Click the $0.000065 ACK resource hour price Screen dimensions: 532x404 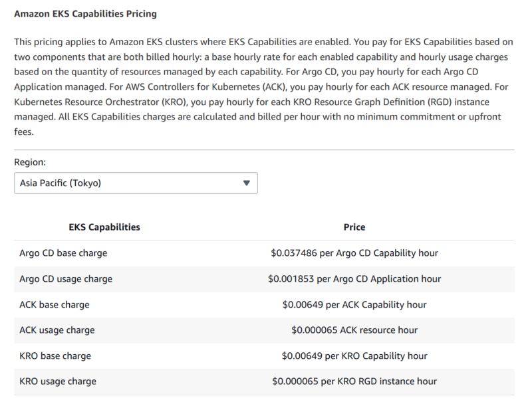(354, 330)
